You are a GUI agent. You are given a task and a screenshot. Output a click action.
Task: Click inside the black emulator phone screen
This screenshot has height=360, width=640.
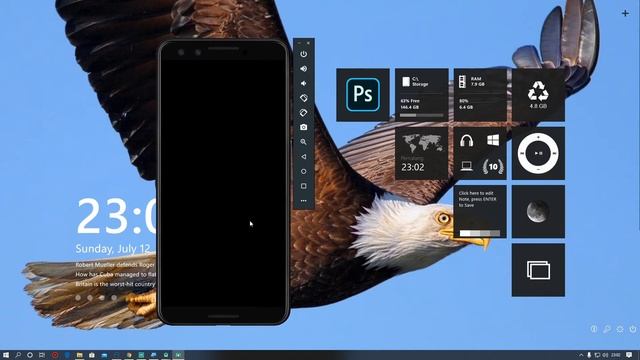(x=224, y=183)
